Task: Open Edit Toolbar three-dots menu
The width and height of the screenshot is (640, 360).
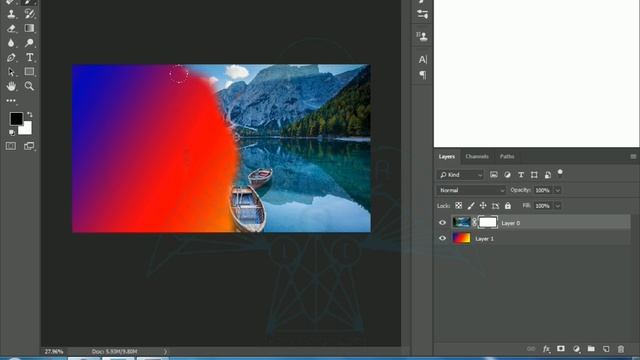Action: click(11, 100)
